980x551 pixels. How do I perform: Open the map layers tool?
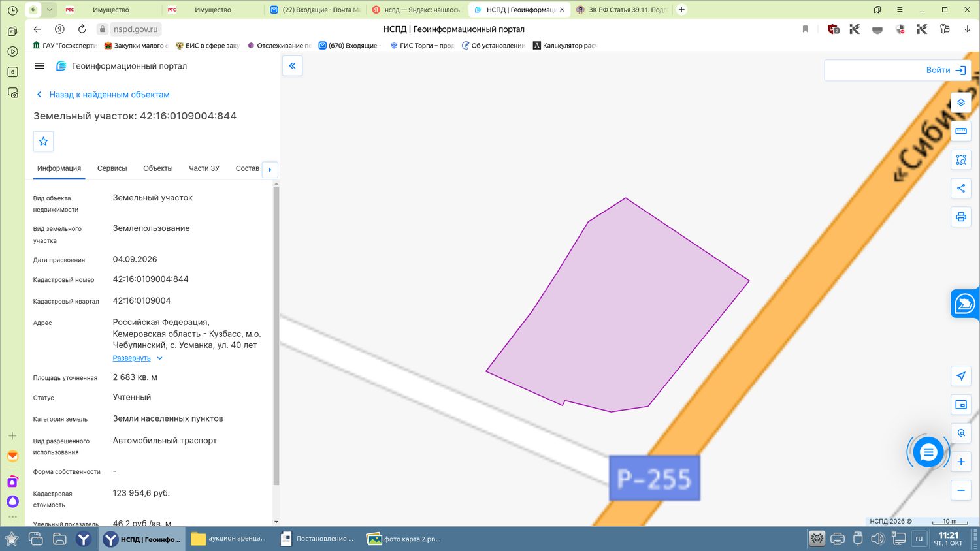(961, 102)
